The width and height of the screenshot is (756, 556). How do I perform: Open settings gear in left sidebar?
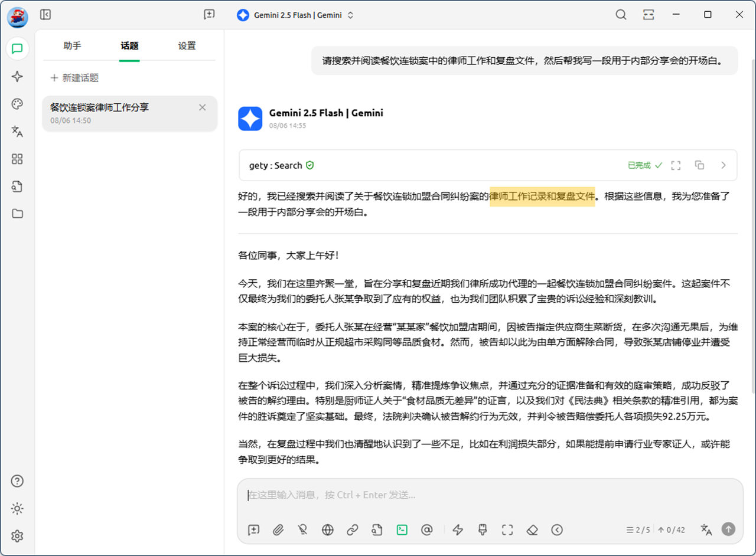(x=17, y=536)
